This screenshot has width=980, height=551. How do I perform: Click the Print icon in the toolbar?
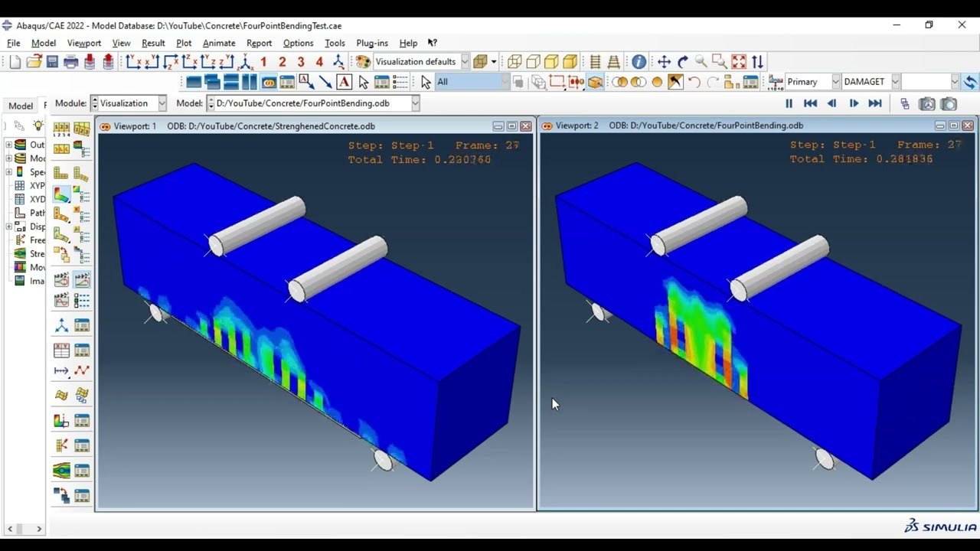(71, 62)
